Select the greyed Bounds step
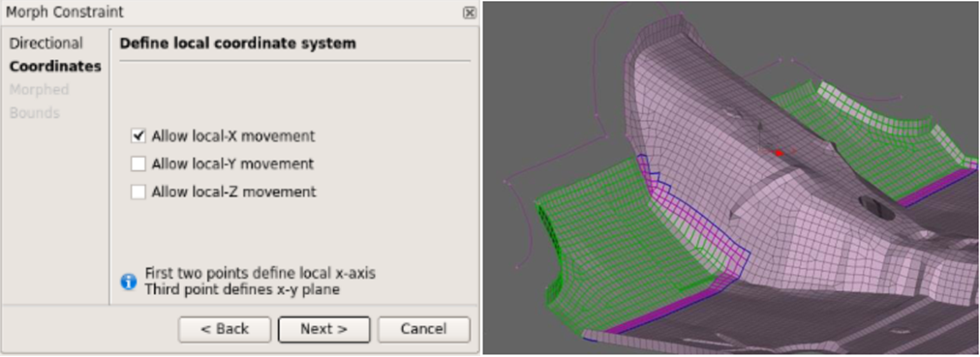980x357 pixels. [34, 113]
